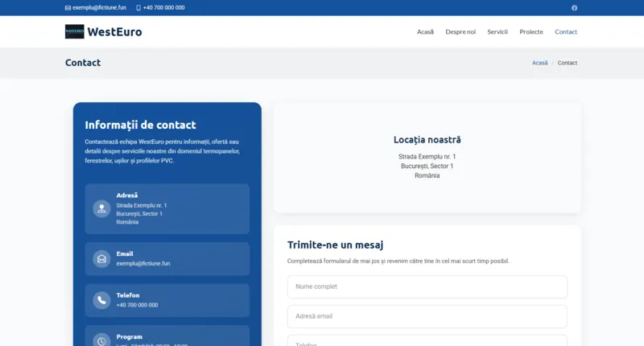
Task: Focus the Adresă email input field
Action: pyautogui.click(x=427, y=316)
